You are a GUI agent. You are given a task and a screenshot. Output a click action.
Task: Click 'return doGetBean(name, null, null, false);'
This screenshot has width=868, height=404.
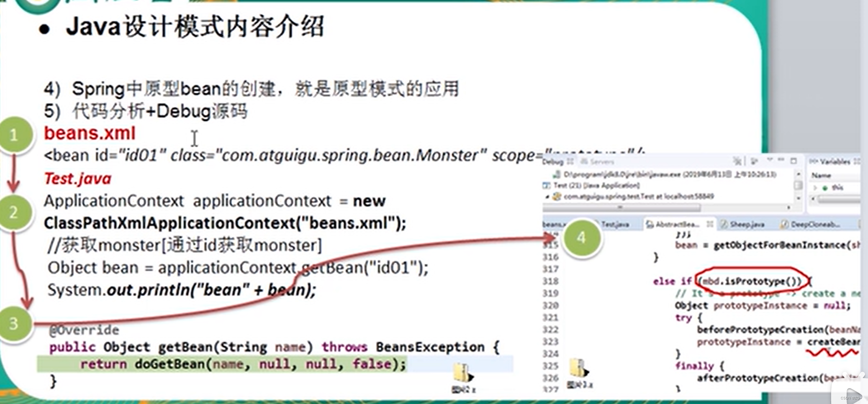click(x=243, y=364)
